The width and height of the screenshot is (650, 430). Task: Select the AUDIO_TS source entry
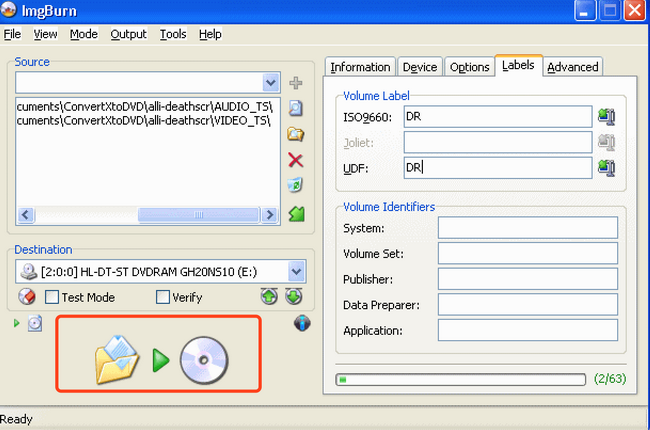pos(145,107)
